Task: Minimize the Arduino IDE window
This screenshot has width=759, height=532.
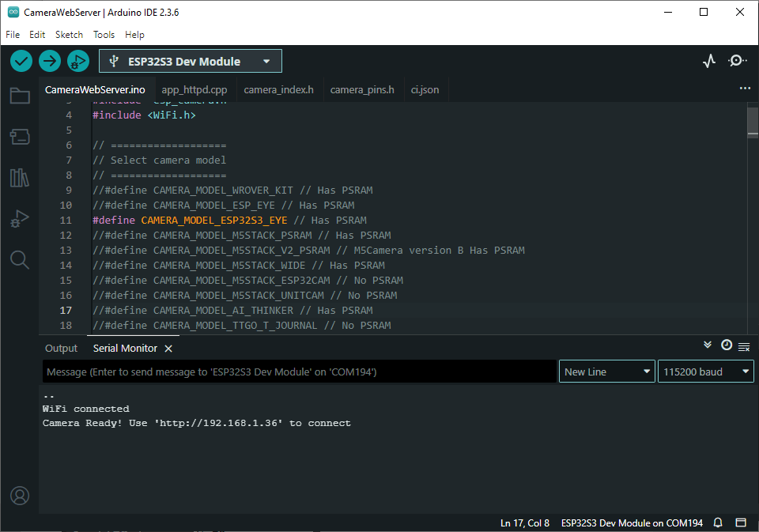Action: pyautogui.click(x=668, y=12)
